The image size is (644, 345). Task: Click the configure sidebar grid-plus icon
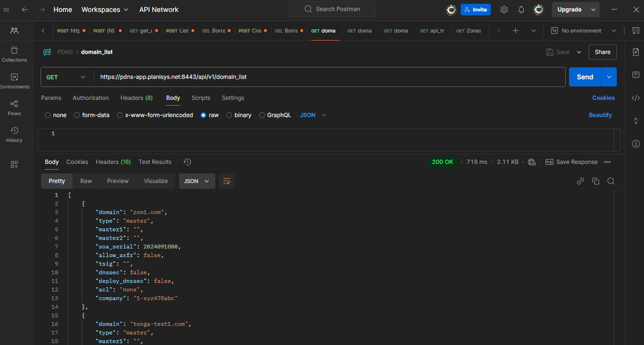click(x=14, y=164)
